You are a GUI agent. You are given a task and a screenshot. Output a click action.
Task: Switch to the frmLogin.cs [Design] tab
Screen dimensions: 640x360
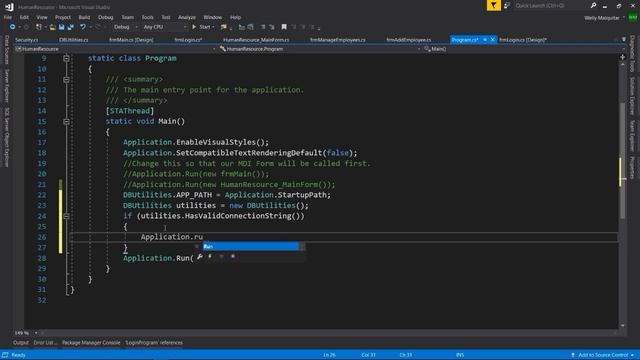(523, 40)
